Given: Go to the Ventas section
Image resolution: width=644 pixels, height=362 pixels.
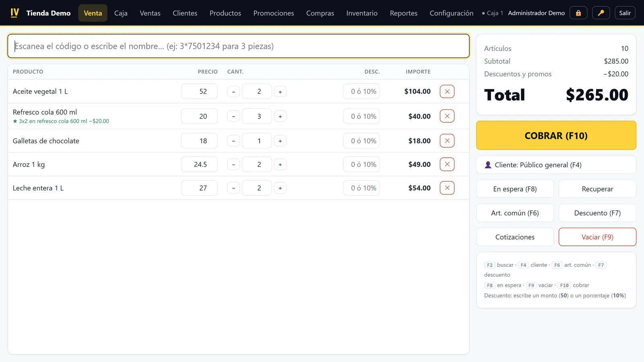Looking at the screenshot, I should [x=150, y=13].
